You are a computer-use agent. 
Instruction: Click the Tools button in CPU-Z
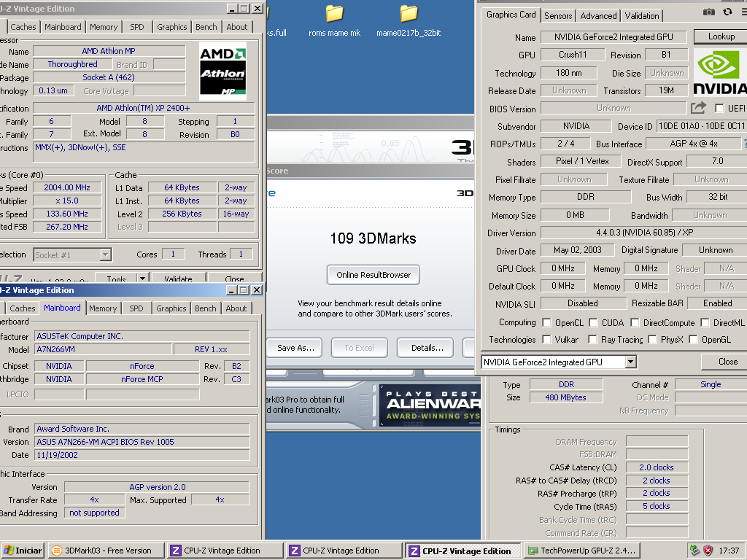(x=116, y=278)
